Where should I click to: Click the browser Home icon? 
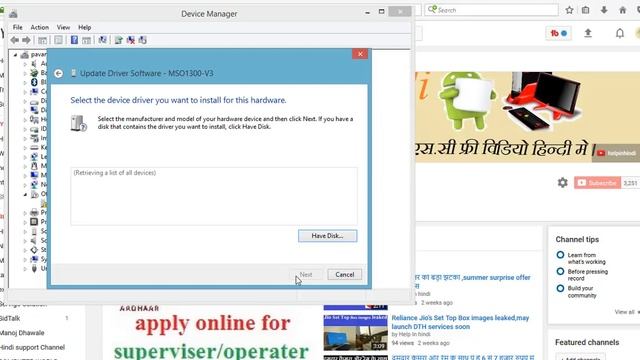(622, 10)
